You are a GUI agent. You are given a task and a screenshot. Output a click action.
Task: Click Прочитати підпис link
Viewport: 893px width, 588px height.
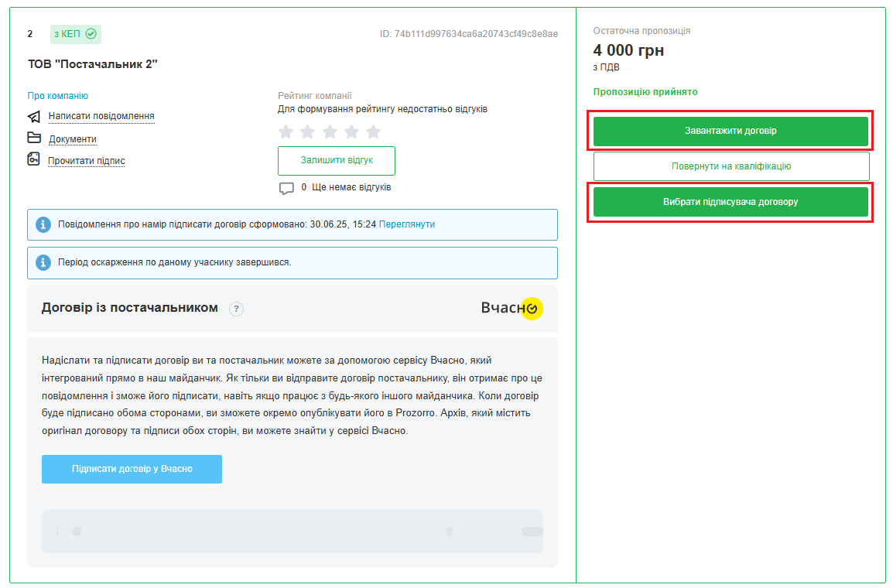pos(87,161)
